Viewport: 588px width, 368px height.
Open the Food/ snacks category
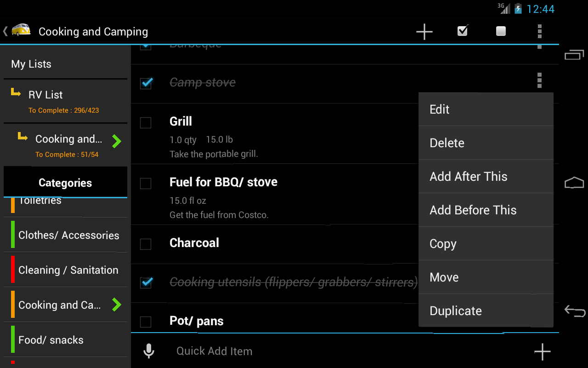65,339
